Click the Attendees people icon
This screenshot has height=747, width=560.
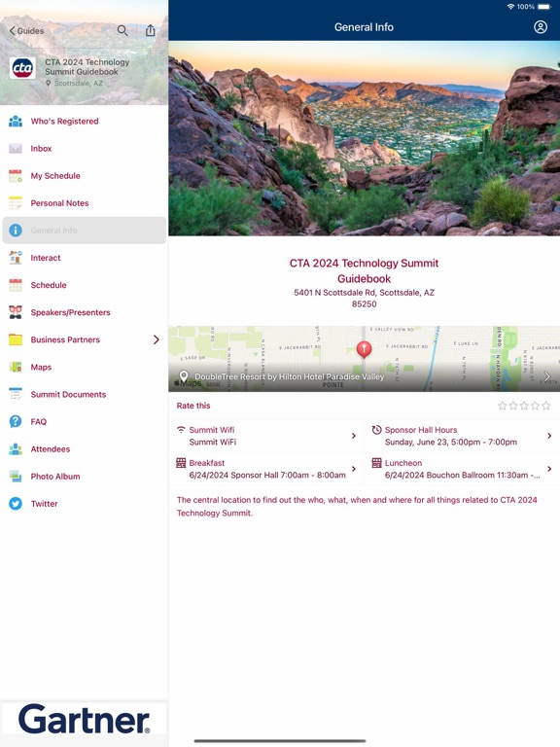(x=16, y=449)
